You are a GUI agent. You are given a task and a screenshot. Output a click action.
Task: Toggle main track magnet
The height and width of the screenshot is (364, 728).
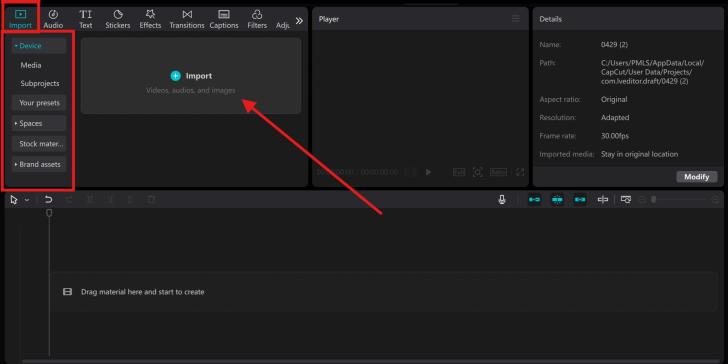pos(534,200)
